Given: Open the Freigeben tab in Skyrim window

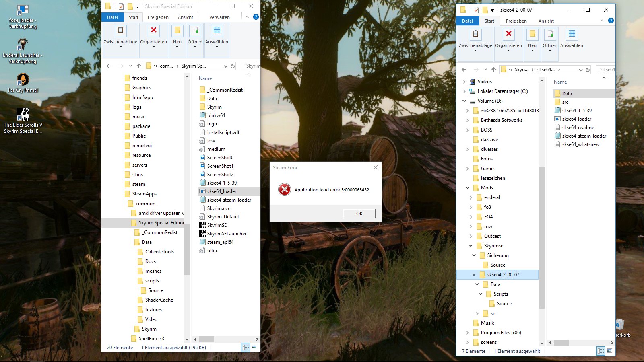Looking at the screenshot, I should 158,17.
